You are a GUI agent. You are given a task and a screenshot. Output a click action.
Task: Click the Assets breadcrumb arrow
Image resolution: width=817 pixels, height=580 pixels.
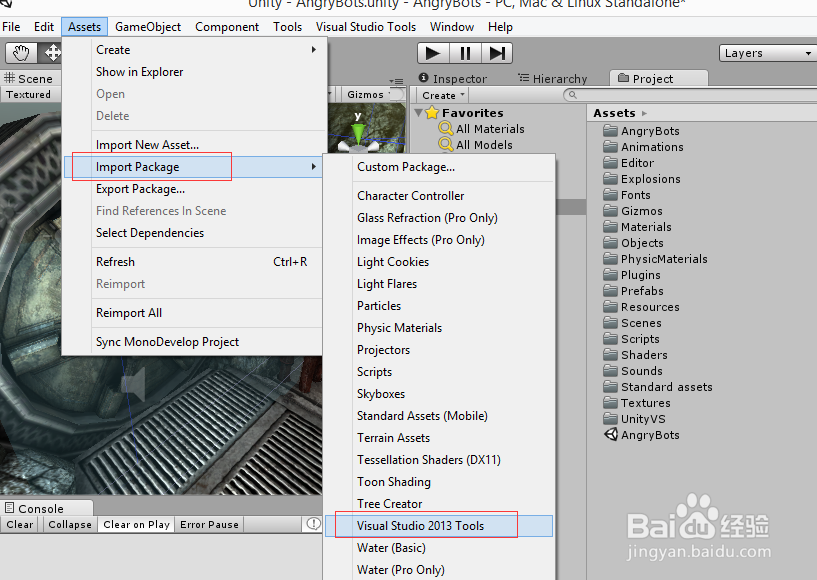[645, 113]
